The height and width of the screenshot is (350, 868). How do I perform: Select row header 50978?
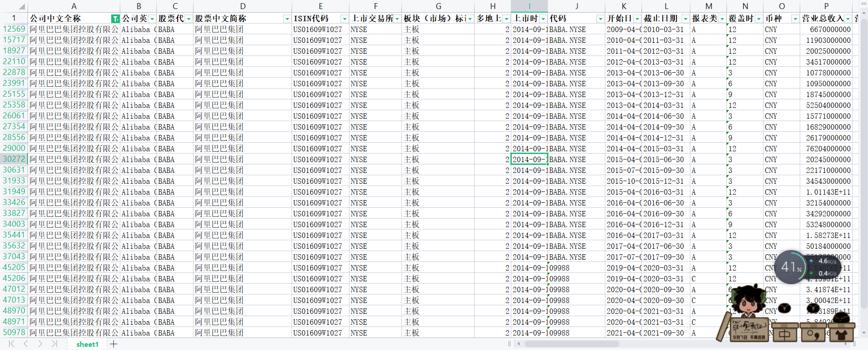coord(14,333)
